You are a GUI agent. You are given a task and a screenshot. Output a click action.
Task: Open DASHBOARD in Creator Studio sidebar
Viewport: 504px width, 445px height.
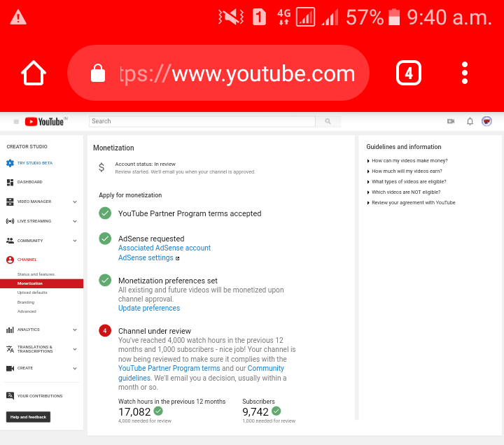click(30, 182)
